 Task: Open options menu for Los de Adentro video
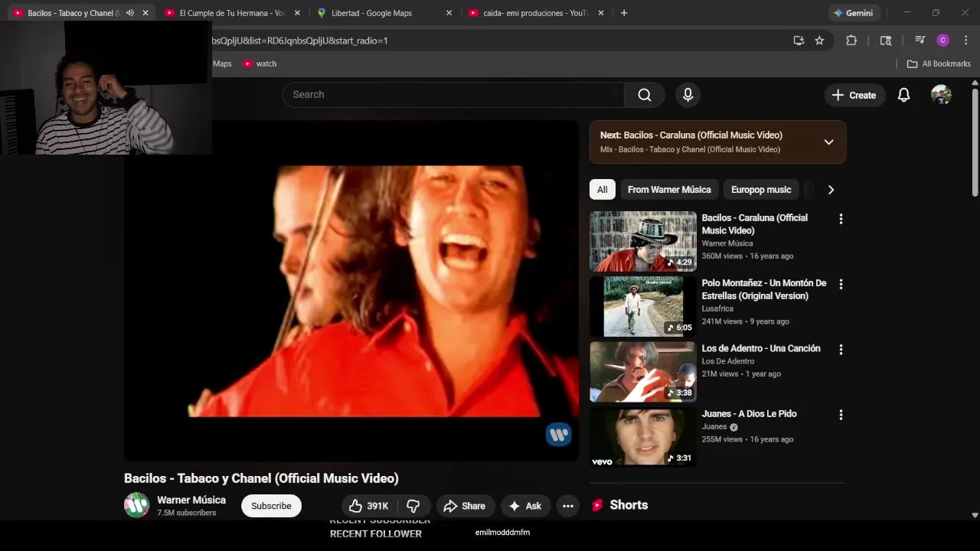coord(841,350)
